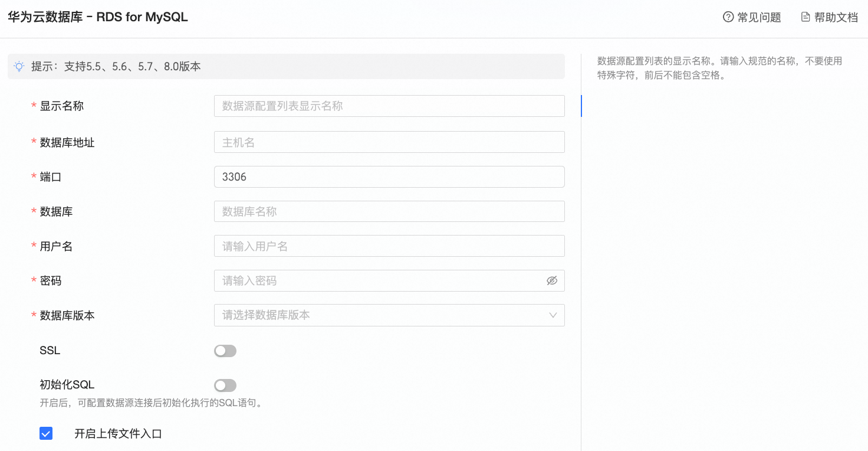Click the 密码 label

(51, 281)
